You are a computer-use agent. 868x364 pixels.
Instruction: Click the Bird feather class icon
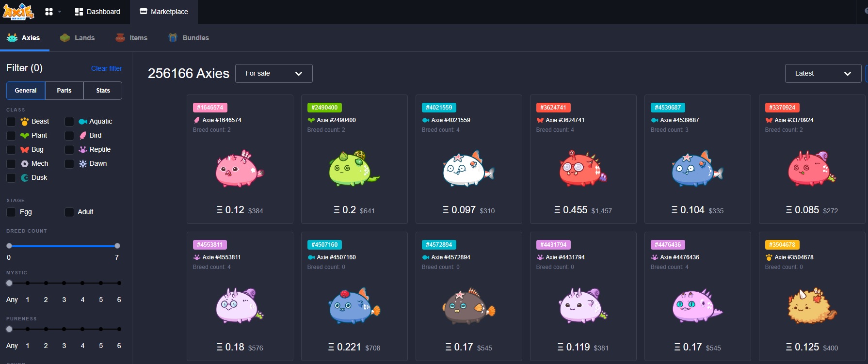(83, 135)
